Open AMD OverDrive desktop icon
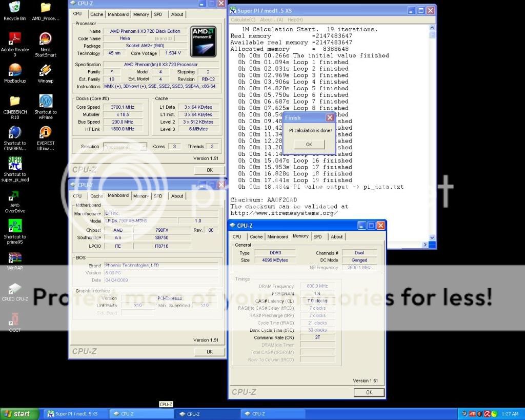This screenshot has width=525, height=420. [x=15, y=202]
